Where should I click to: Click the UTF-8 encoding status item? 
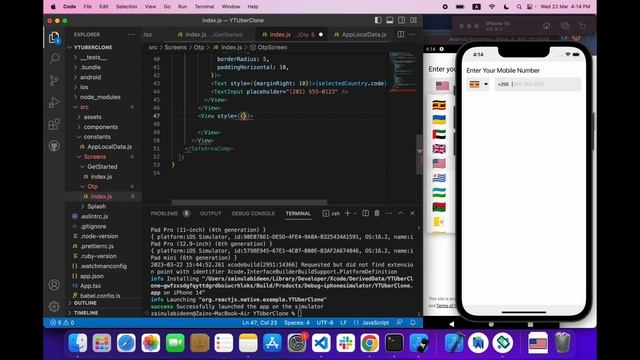click(x=325, y=322)
